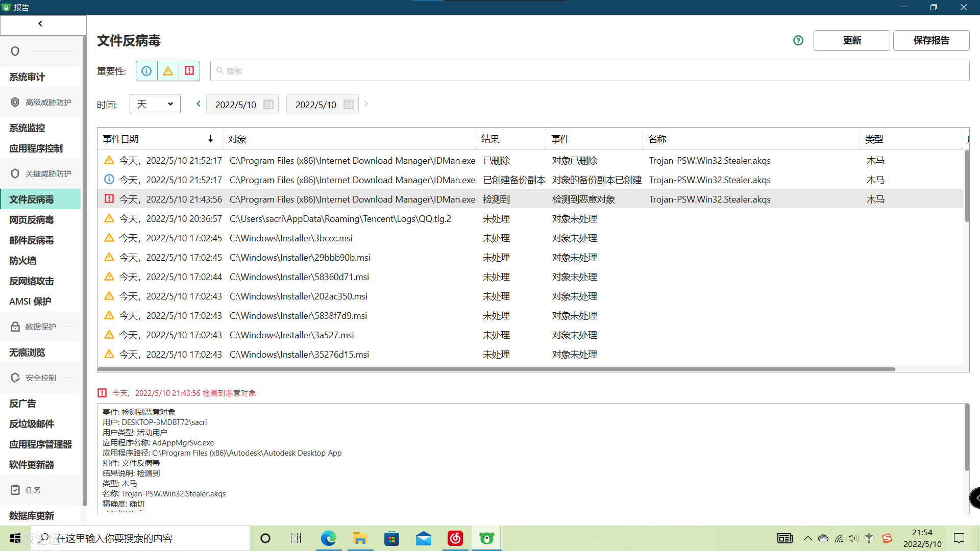The image size is (980, 551).
Task: Click the 数据保护 lock icon
Action: (x=15, y=327)
